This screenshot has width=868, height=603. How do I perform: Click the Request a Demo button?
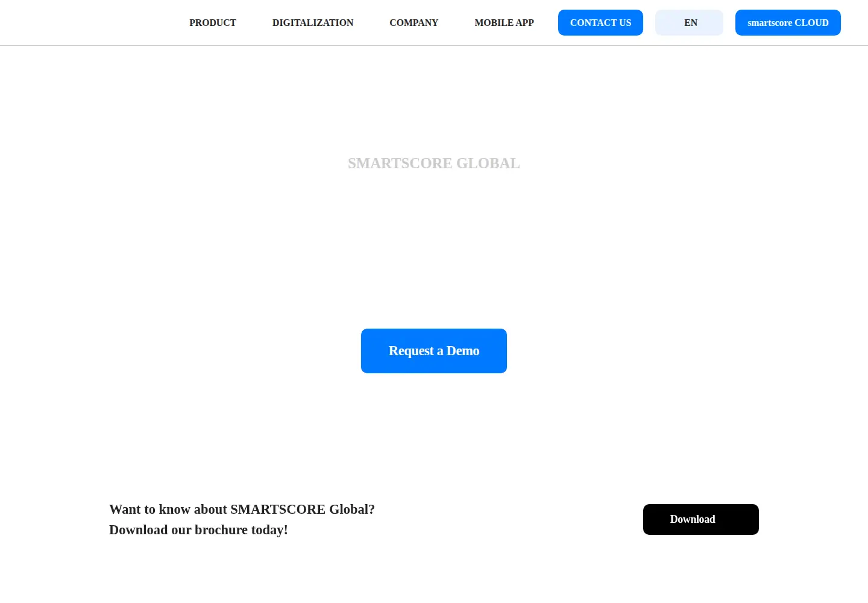434,351
